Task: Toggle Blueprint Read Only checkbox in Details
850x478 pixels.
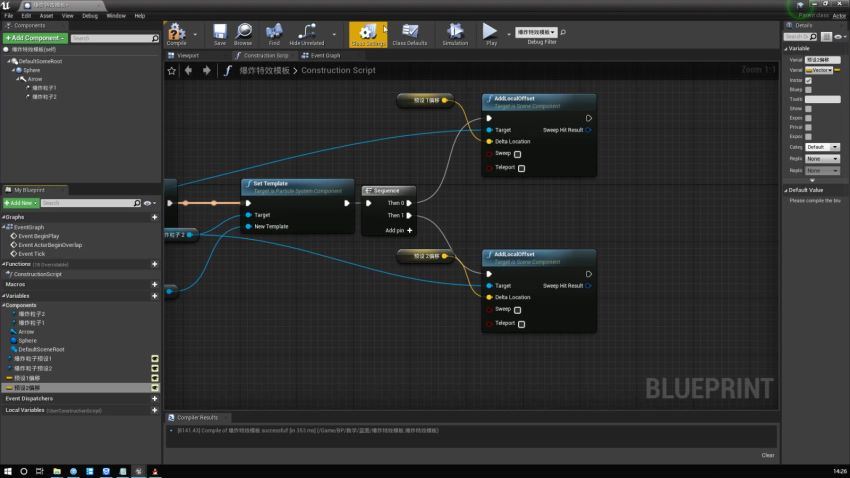Action: point(808,89)
